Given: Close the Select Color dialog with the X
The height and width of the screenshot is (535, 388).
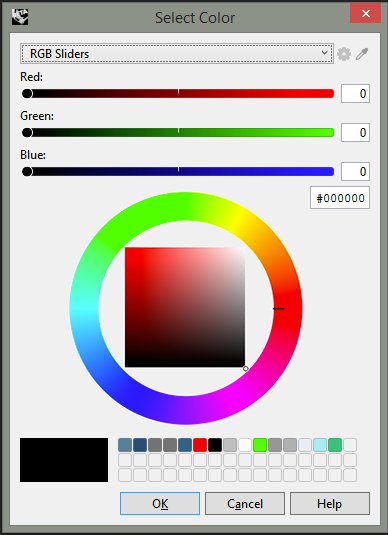Looking at the screenshot, I should click(x=365, y=14).
